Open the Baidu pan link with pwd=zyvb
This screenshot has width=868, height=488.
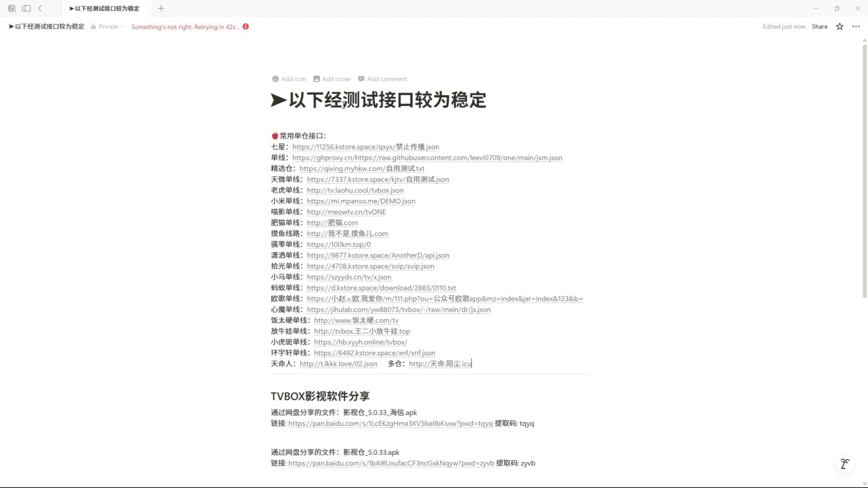click(391, 463)
